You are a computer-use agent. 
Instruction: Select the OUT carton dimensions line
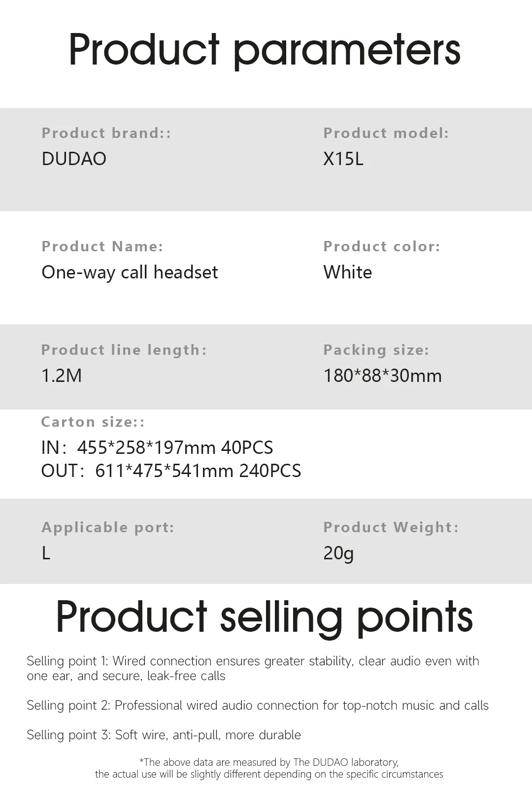click(171, 471)
